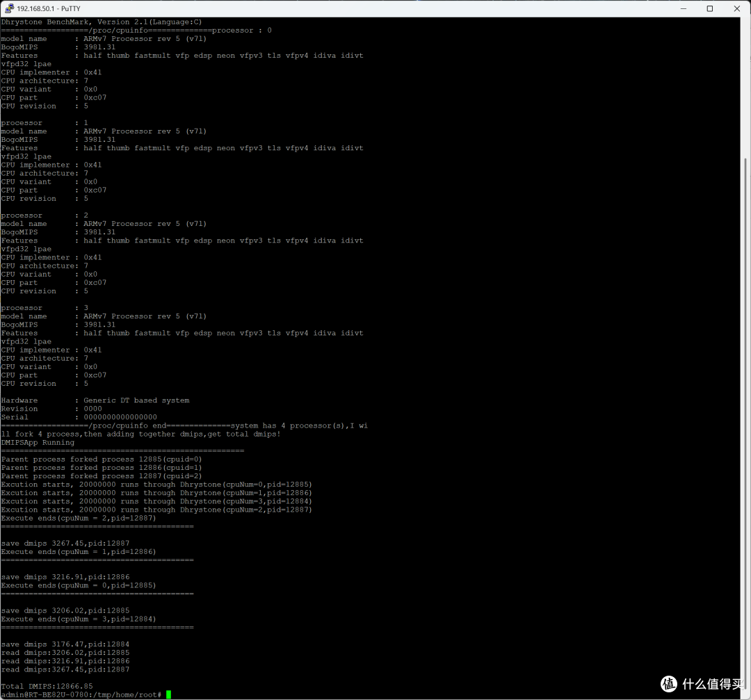Click the green terminal cursor block
The height and width of the screenshot is (700, 751).
[168, 694]
